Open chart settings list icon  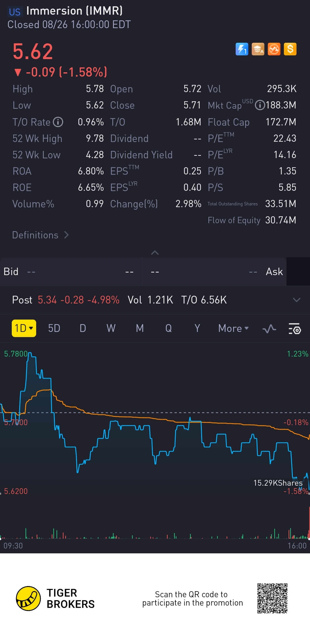(x=294, y=328)
